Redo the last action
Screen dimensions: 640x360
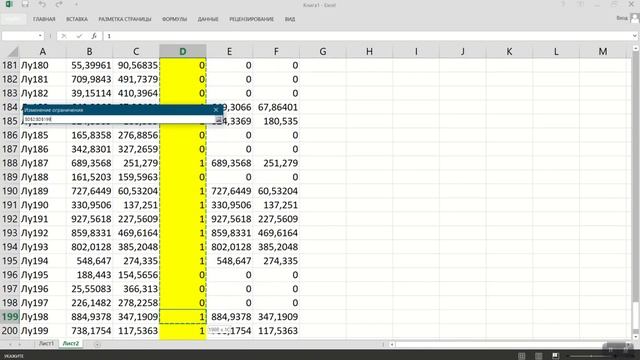(60, 4)
